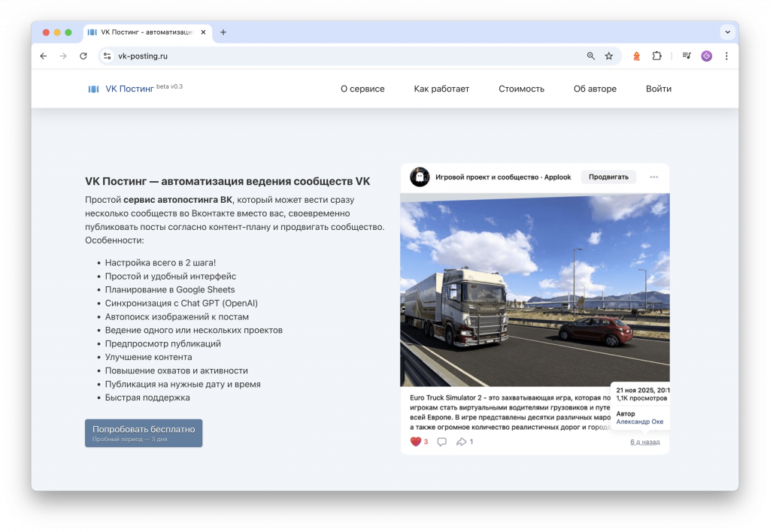Viewport: 770px width, 532px height.
Task: Click the VK Постинг logo
Action: (x=120, y=89)
